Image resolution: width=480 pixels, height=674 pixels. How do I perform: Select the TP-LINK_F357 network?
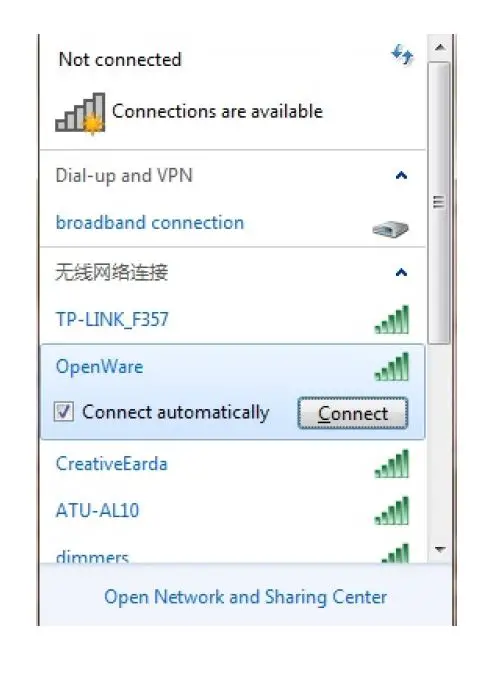point(232,319)
